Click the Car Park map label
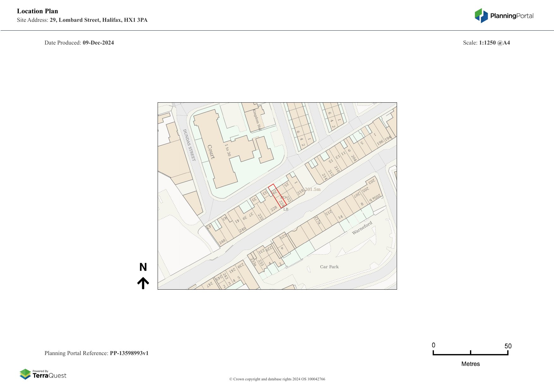This screenshot has height=392, width=554. click(329, 267)
